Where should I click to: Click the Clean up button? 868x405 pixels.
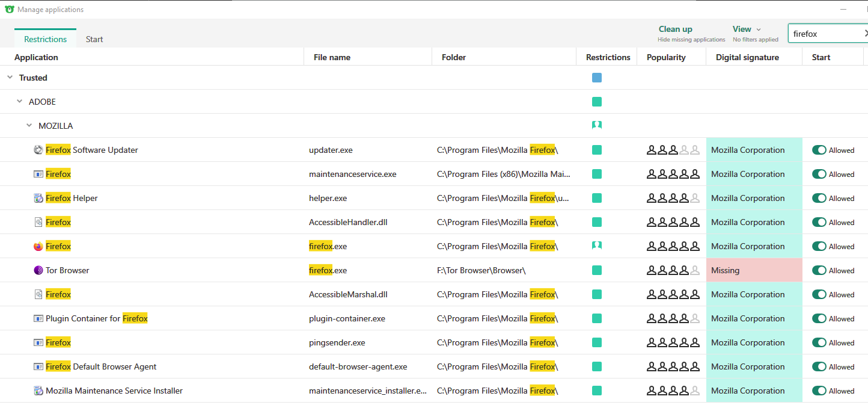point(675,29)
